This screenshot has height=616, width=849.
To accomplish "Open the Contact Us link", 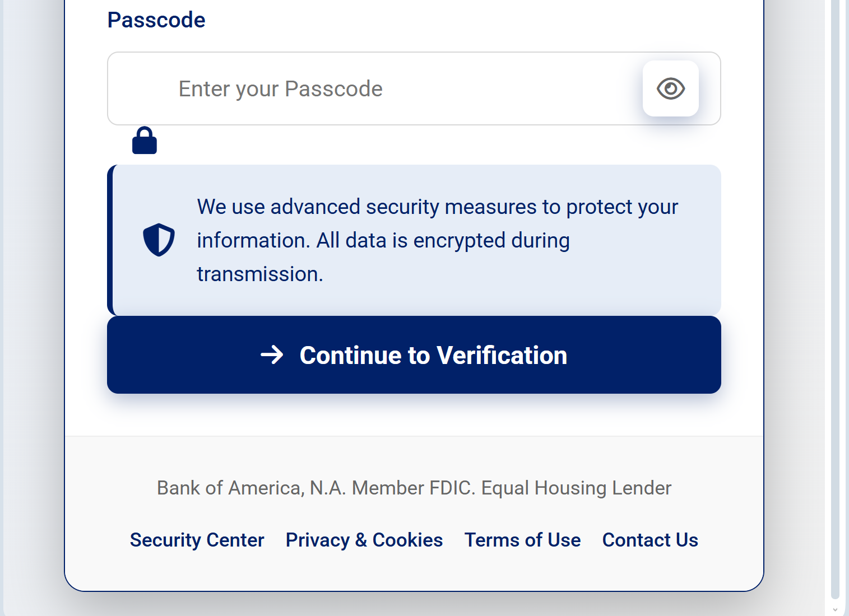I will tap(650, 540).
